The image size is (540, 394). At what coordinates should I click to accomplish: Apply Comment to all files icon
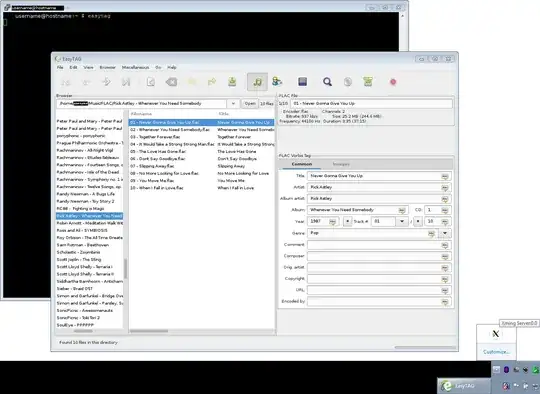445,245
